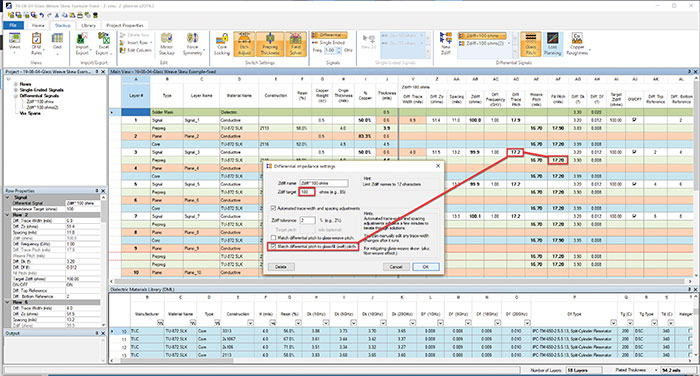The width and height of the screenshot is (700, 376).
Task: Close the Project panel
Action: coord(103,71)
